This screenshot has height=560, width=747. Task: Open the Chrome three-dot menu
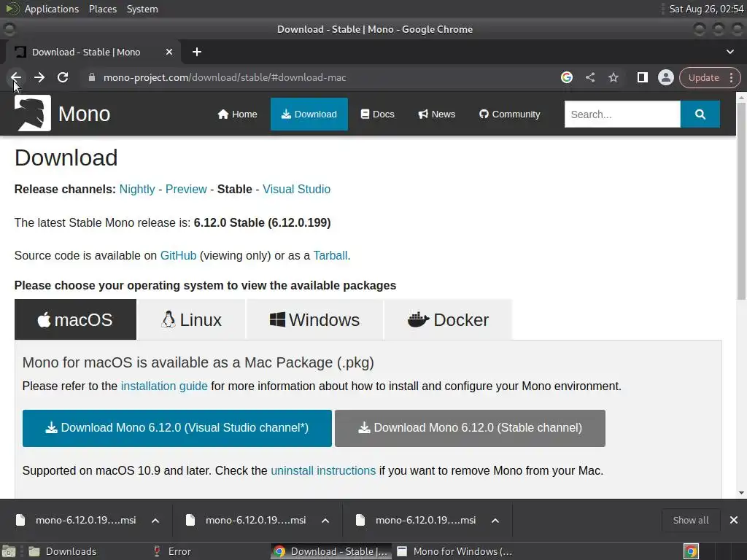tap(731, 77)
